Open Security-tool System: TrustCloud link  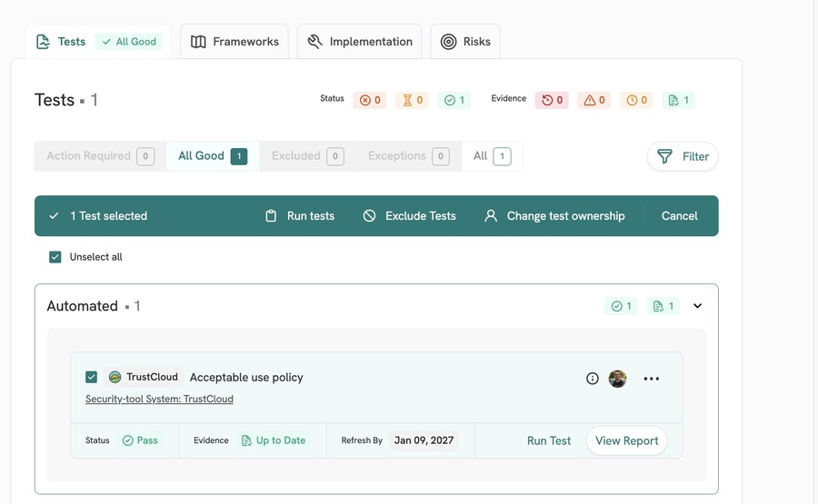[x=159, y=399]
